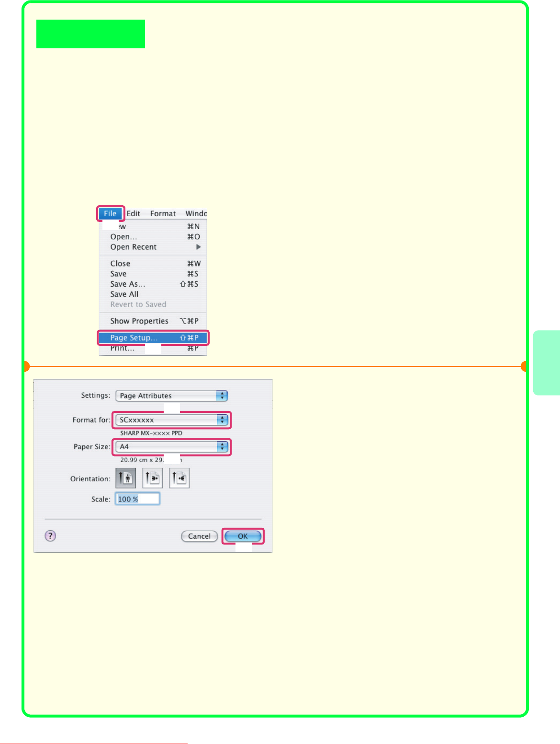
Task: Choose Save As... menu entry
Action: click(x=128, y=284)
